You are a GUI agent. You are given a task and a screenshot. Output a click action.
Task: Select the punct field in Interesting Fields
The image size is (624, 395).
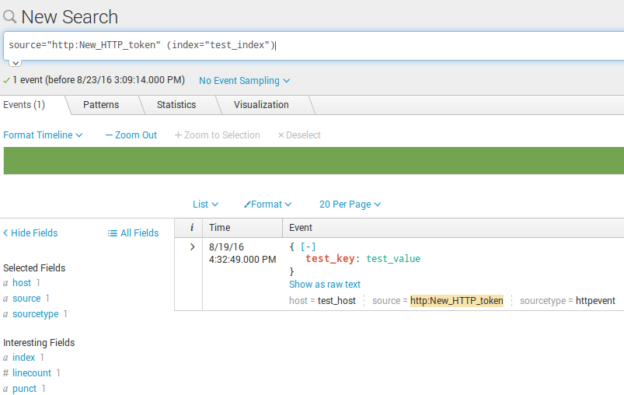[x=24, y=389]
